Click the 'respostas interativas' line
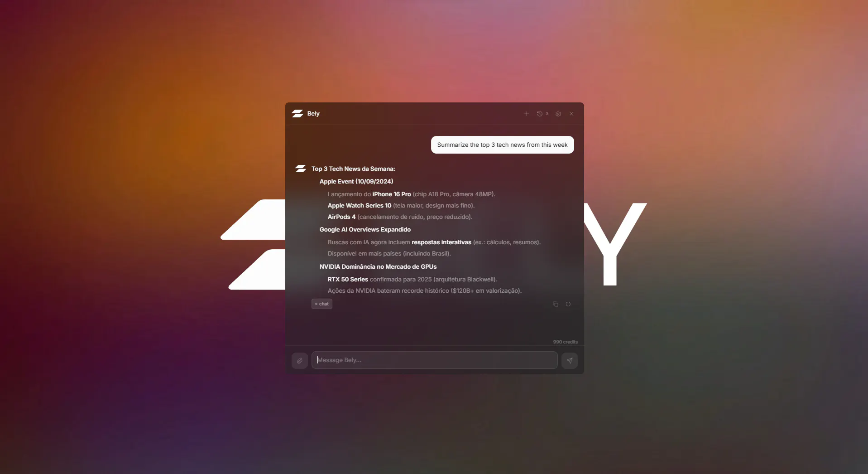868x474 pixels. tap(434, 242)
